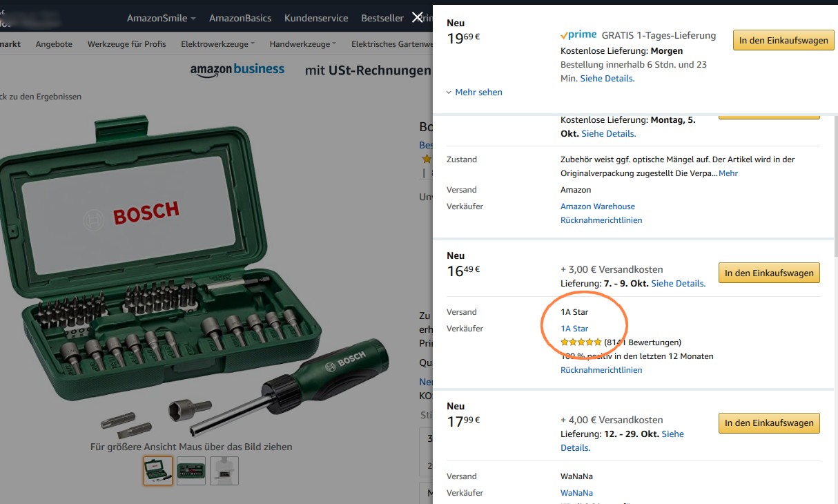Open Siehe Details for 1-day delivery

click(x=607, y=79)
